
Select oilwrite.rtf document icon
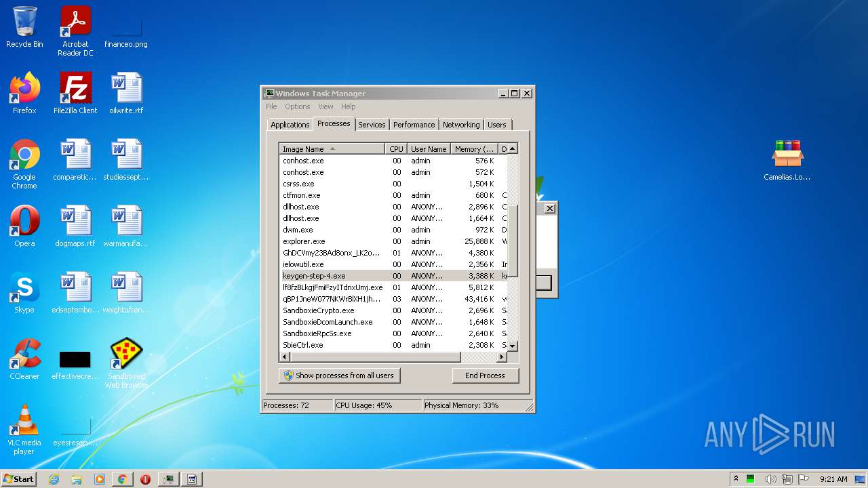[x=126, y=94]
